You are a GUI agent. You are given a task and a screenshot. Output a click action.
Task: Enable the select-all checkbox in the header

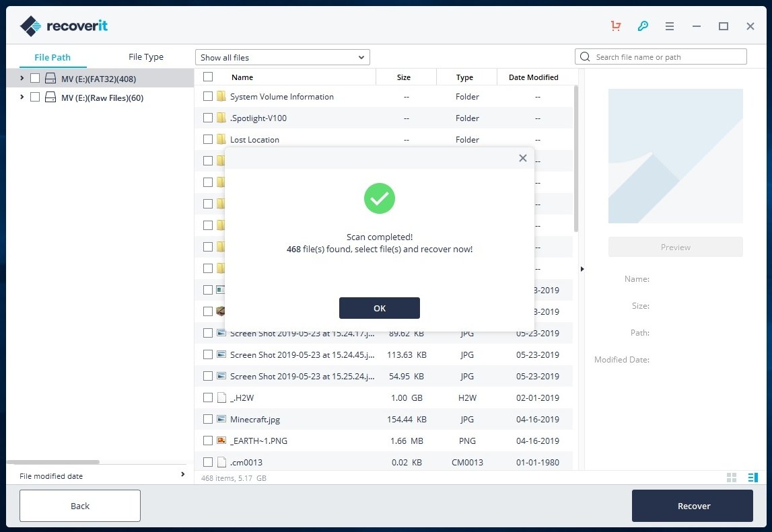[x=208, y=77]
